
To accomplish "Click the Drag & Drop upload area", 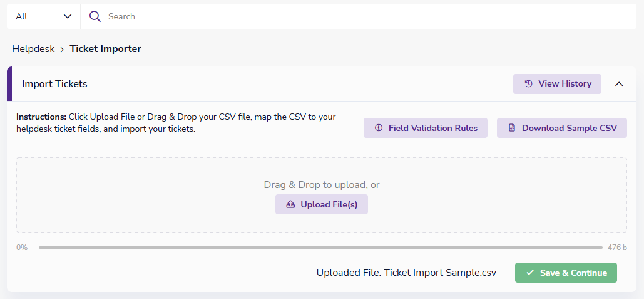I will click(x=322, y=196).
